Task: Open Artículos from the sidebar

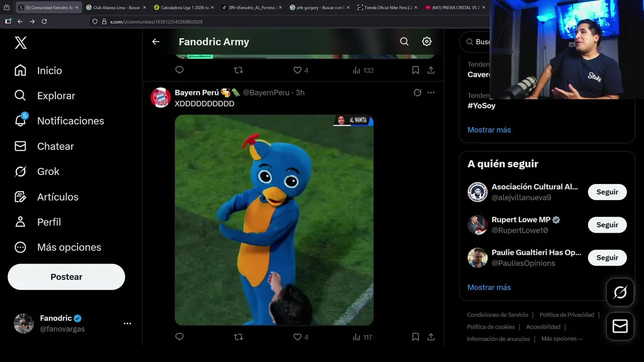Action: pos(46,197)
